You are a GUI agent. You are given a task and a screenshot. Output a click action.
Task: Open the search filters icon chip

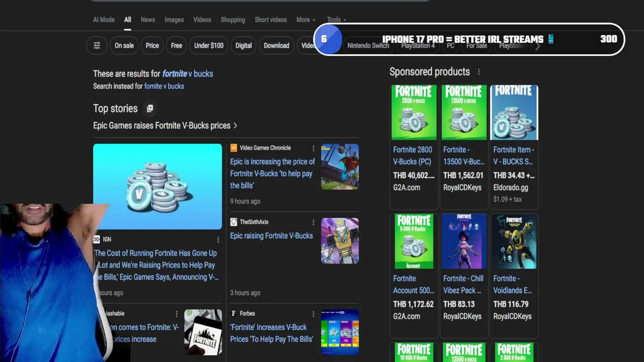pos(97,45)
